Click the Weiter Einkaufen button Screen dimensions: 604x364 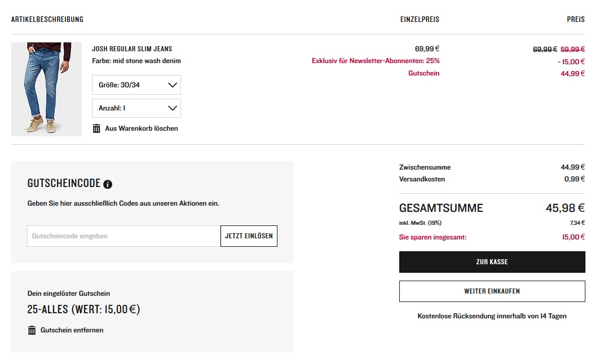click(x=492, y=291)
